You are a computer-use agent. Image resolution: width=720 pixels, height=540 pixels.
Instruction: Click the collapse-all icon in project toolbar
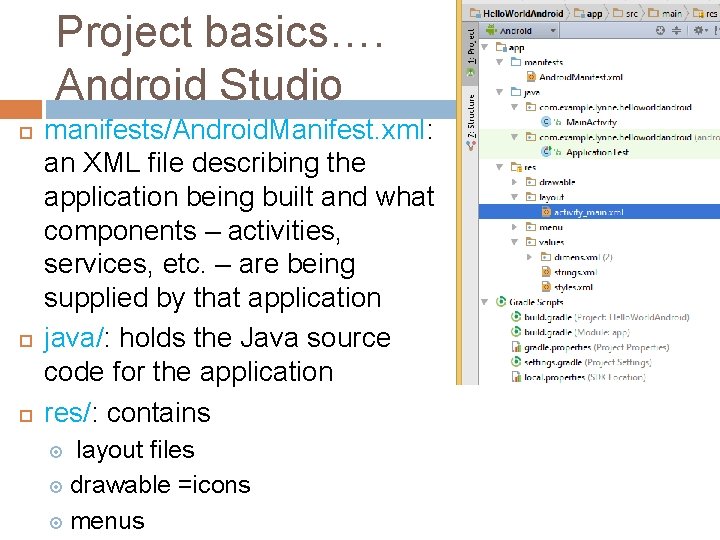(x=676, y=30)
